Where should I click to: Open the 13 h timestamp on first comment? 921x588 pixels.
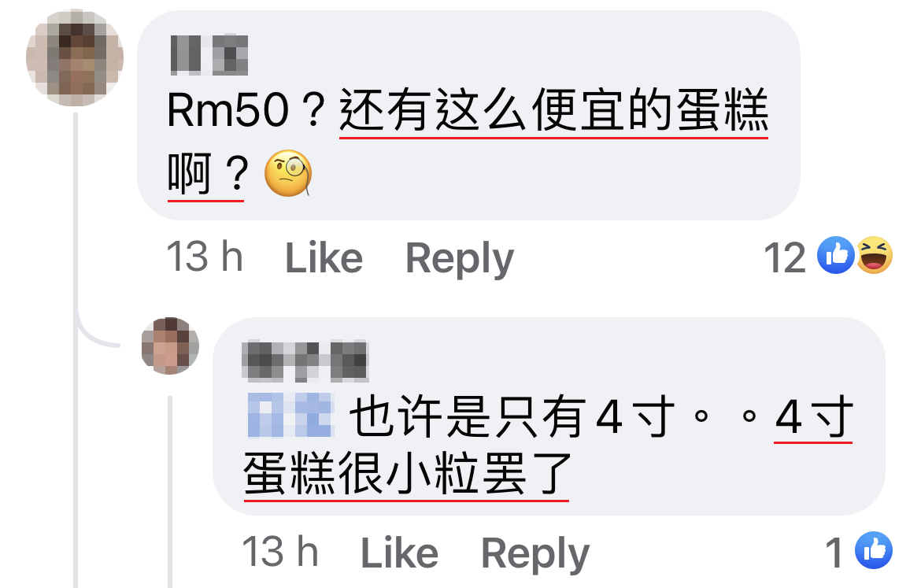(x=205, y=257)
